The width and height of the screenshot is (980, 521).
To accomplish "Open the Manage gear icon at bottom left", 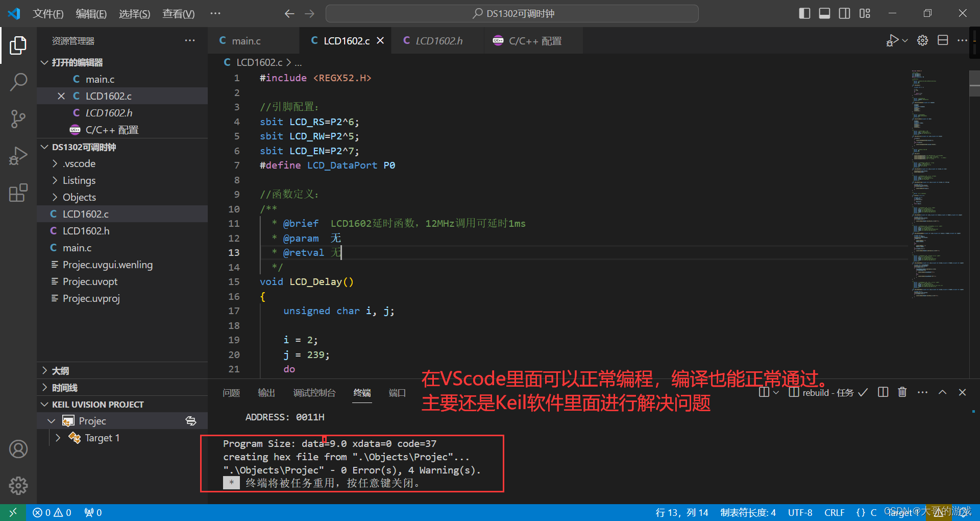I will pos(18,486).
